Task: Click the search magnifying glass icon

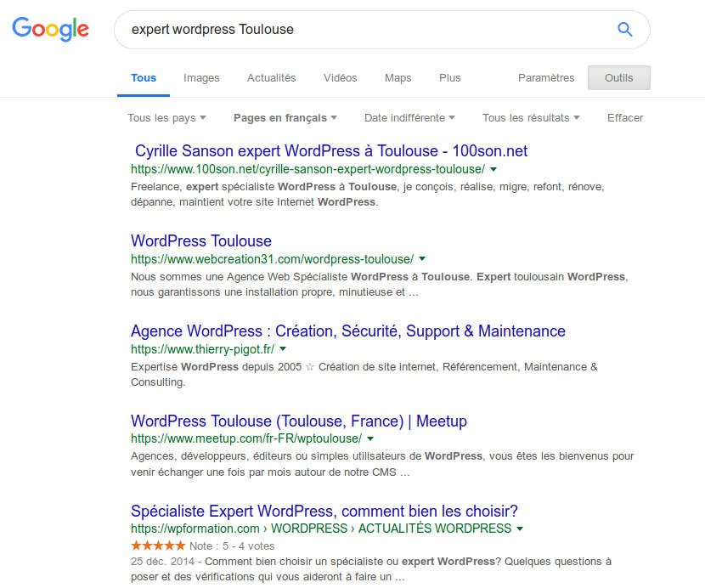Action: 624,29
